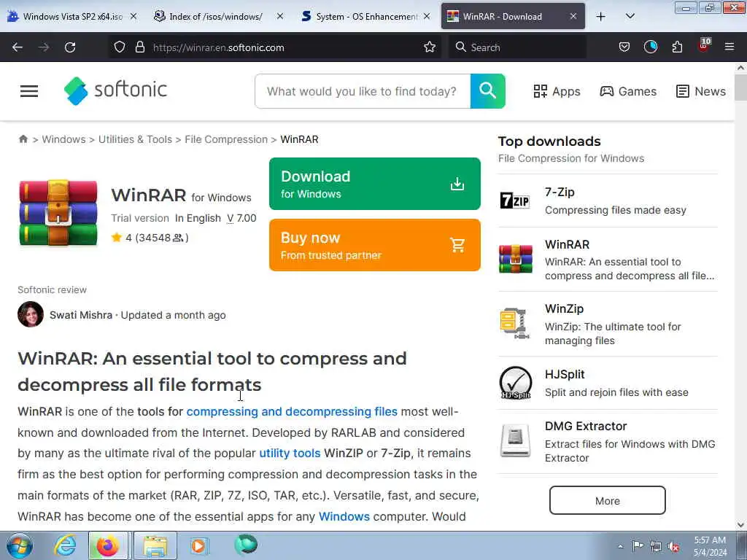Screen dimensions: 747x560
Task: Click the scrollbar down arrow
Action: click(740, 525)
